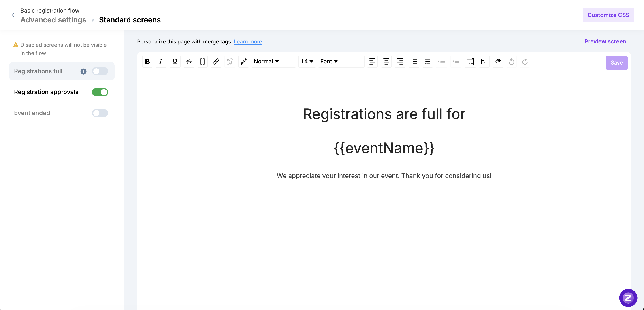Viewport: 644px width, 310px height.
Task: Open text color picker pen icon
Action: pyautogui.click(x=243, y=62)
